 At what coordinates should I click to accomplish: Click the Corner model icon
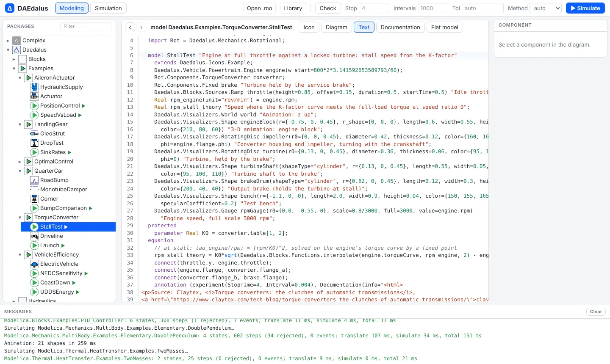point(34,199)
